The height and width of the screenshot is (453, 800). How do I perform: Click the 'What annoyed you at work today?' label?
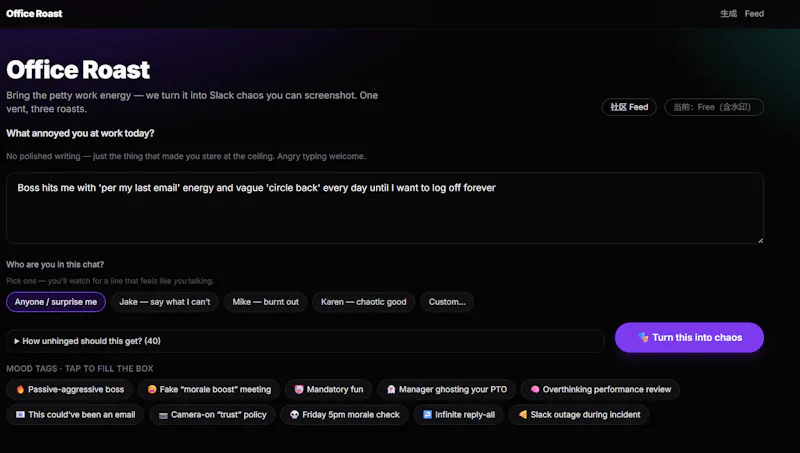[x=80, y=133]
